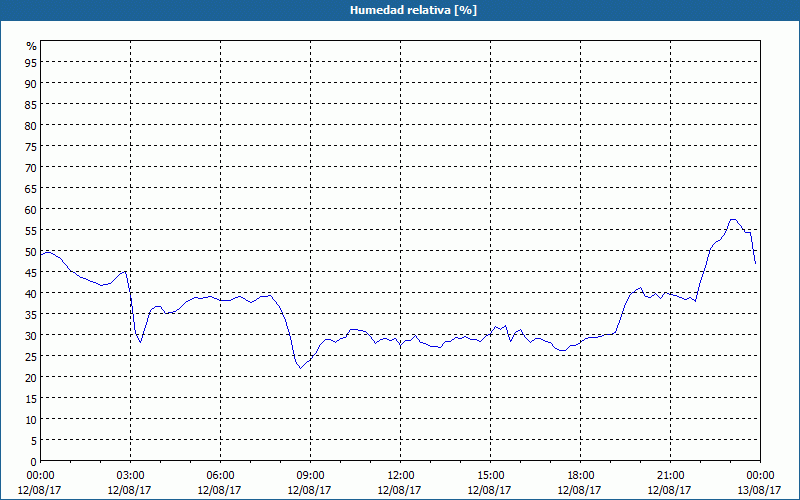Select the y-axis label "45"
Image resolution: width=800 pixels, height=500 pixels.
(x=31, y=272)
